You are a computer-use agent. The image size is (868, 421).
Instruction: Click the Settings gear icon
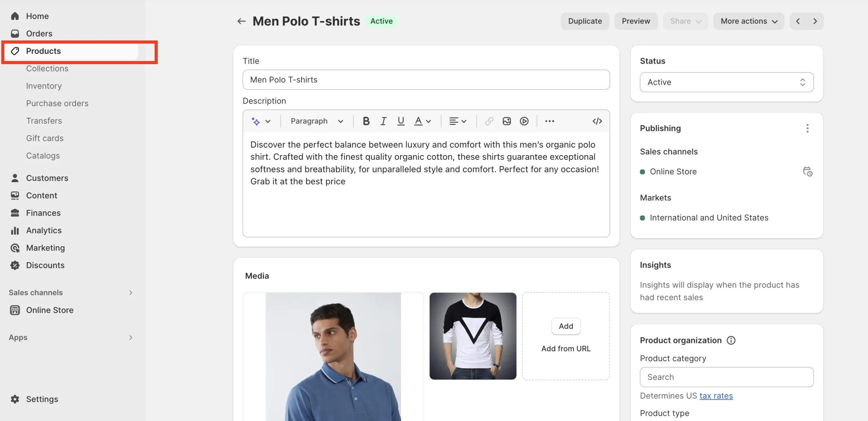click(x=15, y=399)
